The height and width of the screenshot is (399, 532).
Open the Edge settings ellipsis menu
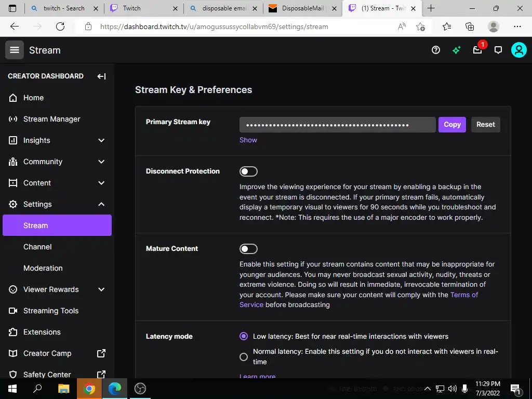tap(517, 26)
